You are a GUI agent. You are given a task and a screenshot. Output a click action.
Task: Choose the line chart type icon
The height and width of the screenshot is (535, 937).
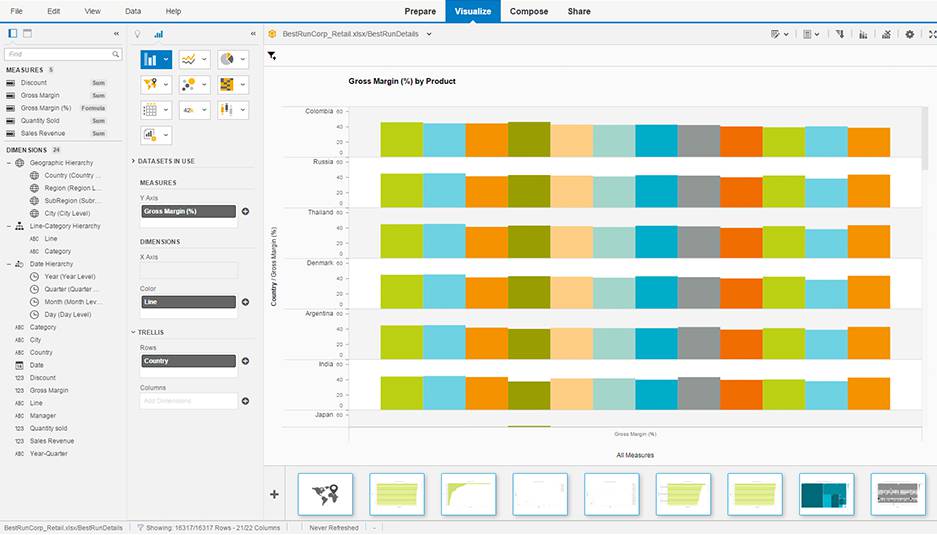(189, 60)
